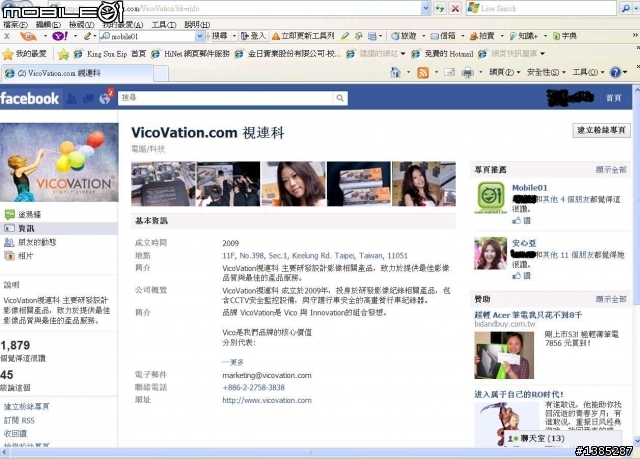Click the Facebook search input field

pos(226,98)
